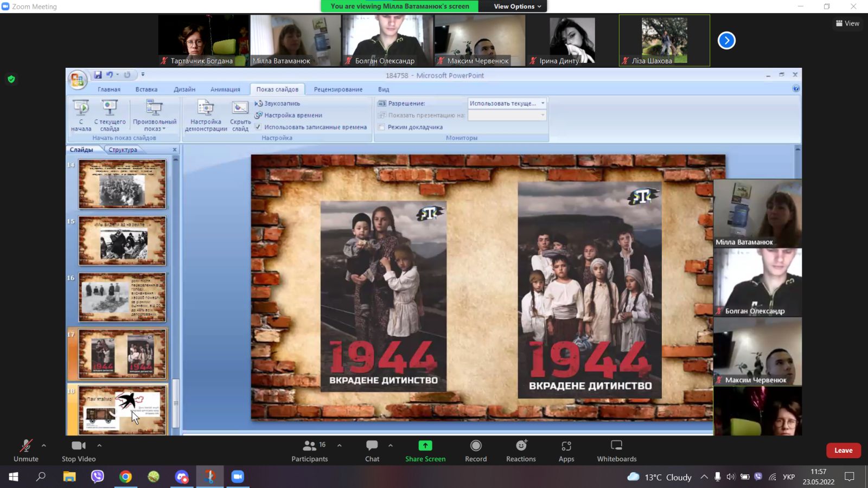This screenshot has width=868, height=488.
Task: Select slide 18 thumbnail
Action: coord(123,409)
